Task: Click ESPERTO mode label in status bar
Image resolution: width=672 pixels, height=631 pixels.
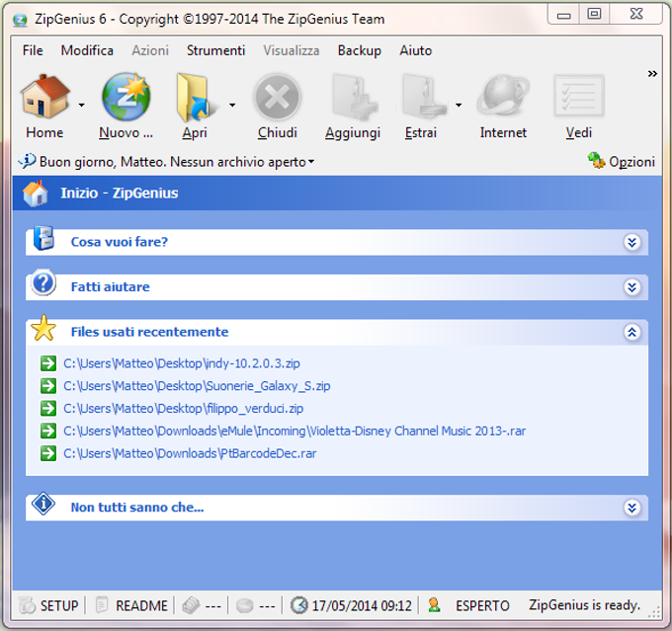Action: click(x=482, y=605)
